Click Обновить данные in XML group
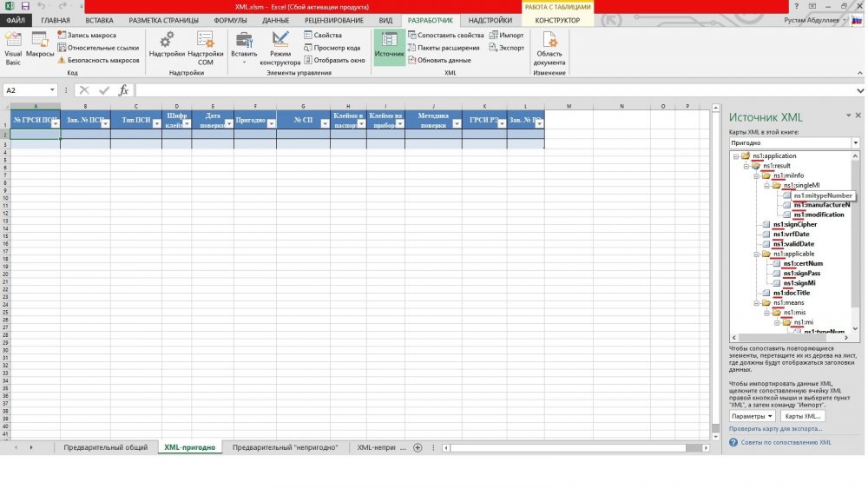The height and width of the screenshot is (489, 868). point(444,61)
